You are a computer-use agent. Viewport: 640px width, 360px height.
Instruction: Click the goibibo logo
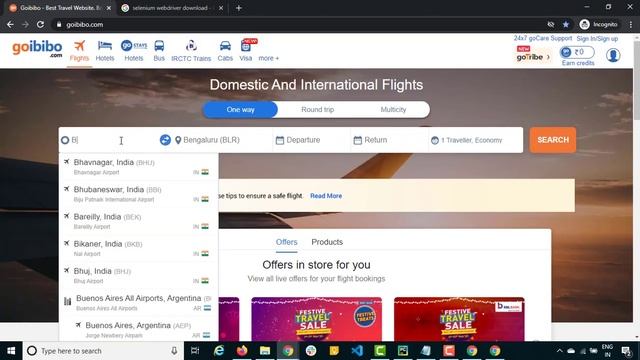coord(37,49)
